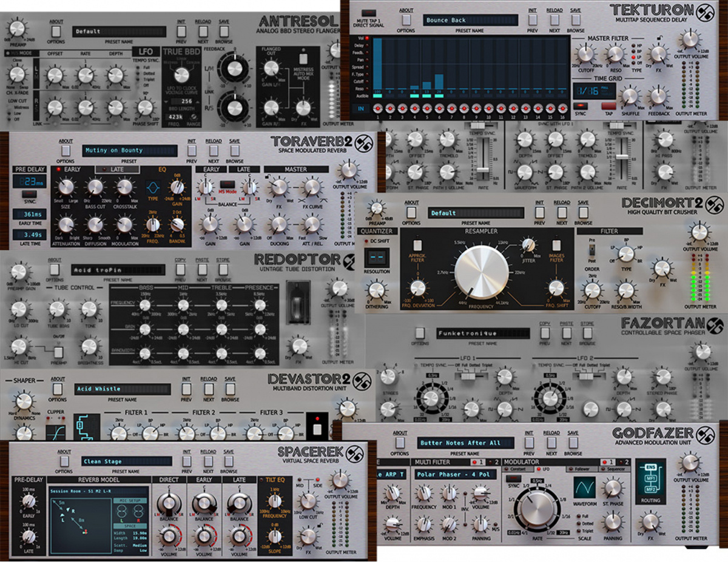Toggle SYNC on Tekturon time grid
728x562 pixels.
[581, 106]
